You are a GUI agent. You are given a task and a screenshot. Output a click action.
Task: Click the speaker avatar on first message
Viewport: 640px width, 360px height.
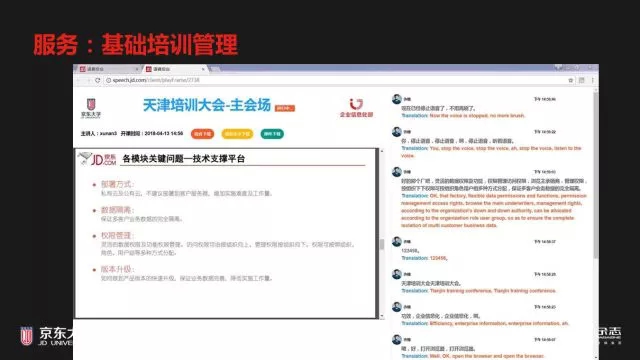point(396,99)
